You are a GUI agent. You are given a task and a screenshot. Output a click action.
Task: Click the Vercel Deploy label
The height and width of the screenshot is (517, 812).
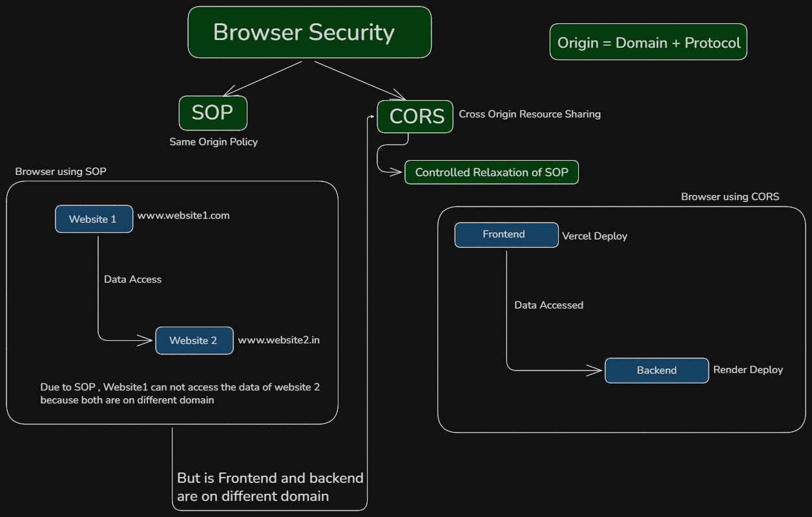point(595,236)
